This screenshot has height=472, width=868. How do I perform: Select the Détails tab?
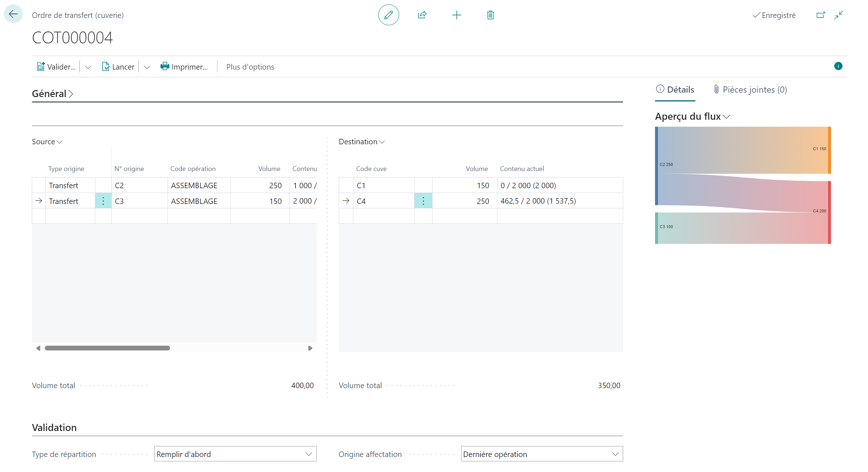click(675, 90)
